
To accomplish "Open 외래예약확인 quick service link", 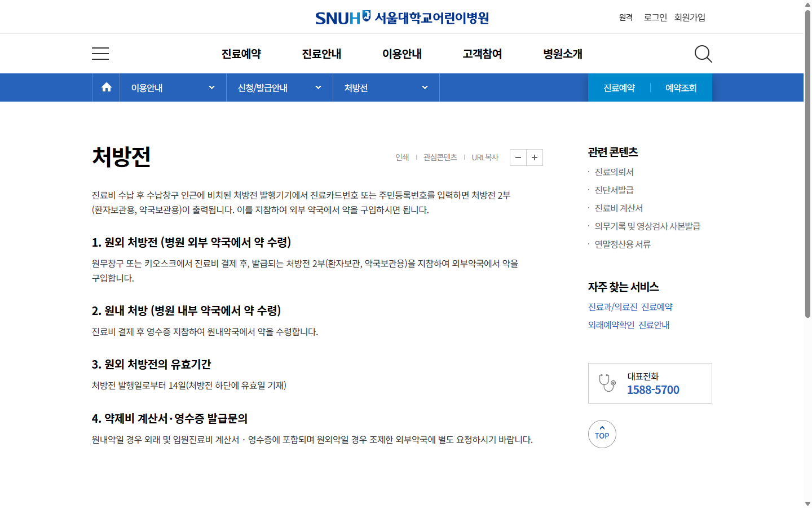I will tap(611, 325).
